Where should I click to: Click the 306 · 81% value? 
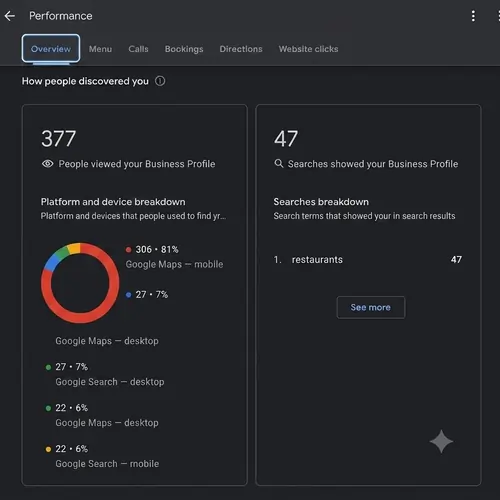pyautogui.click(x=157, y=249)
